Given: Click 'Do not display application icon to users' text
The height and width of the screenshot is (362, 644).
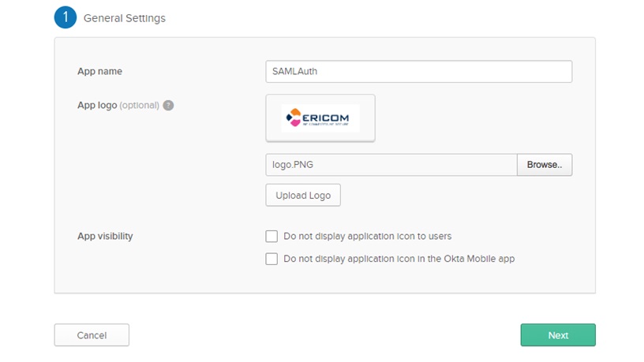Looking at the screenshot, I should click(x=367, y=236).
